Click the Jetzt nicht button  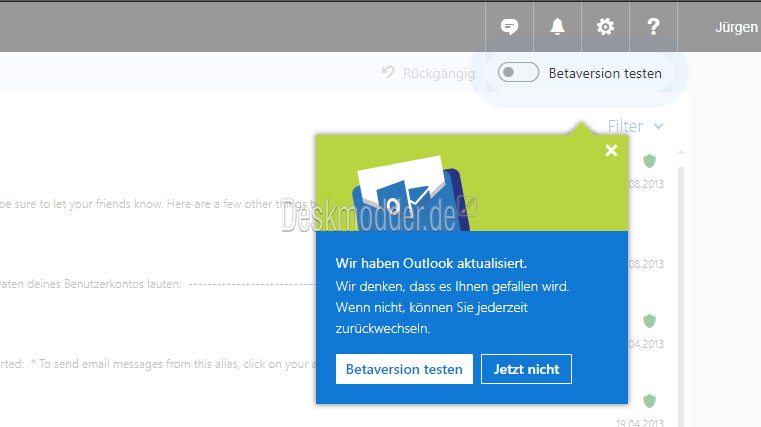pos(526,369)
